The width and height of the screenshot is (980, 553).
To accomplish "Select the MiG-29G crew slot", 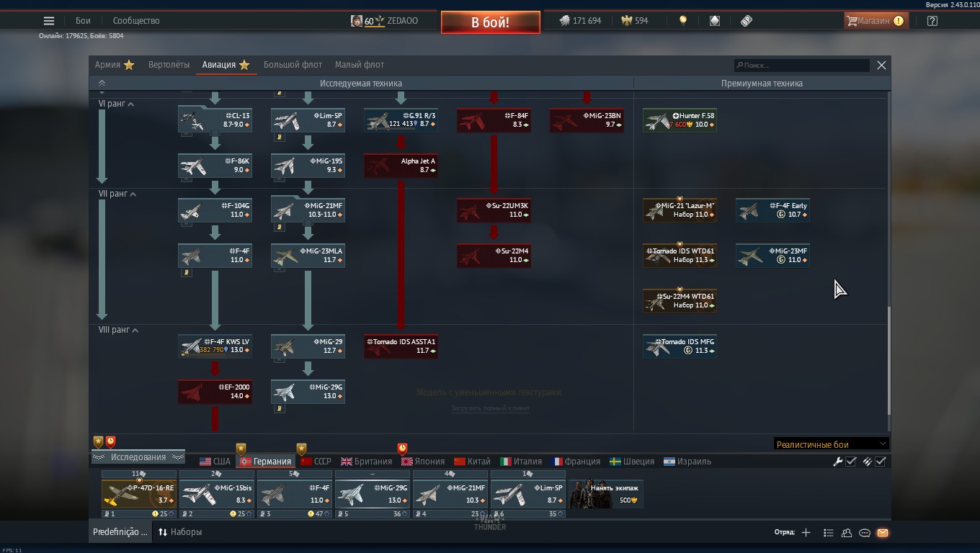I will pyautogui.click(x=373, y=494).
